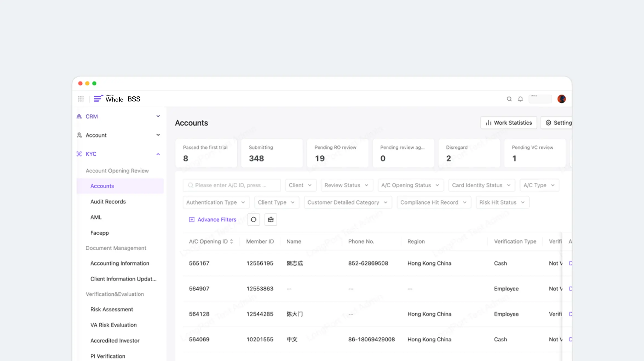Viewport: 644px width, 361px height.
Task: Click the user avatar in top bar
Action: click(561, 99)
